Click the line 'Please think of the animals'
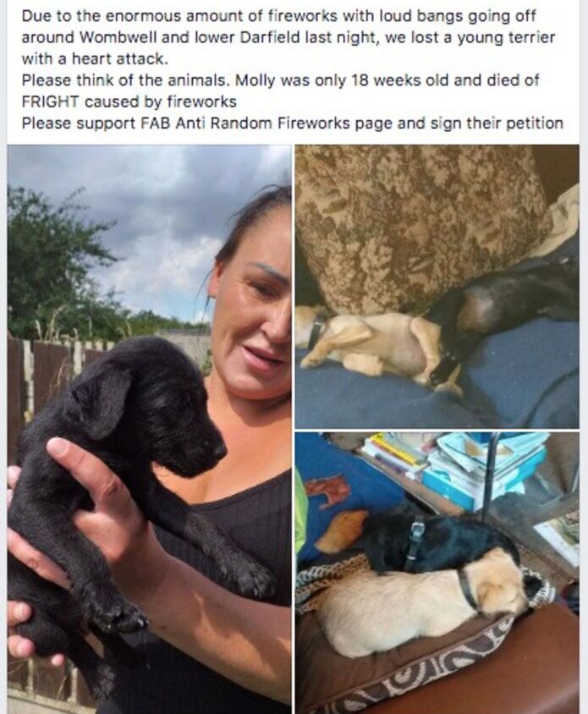588x714 pixels. 126,80
